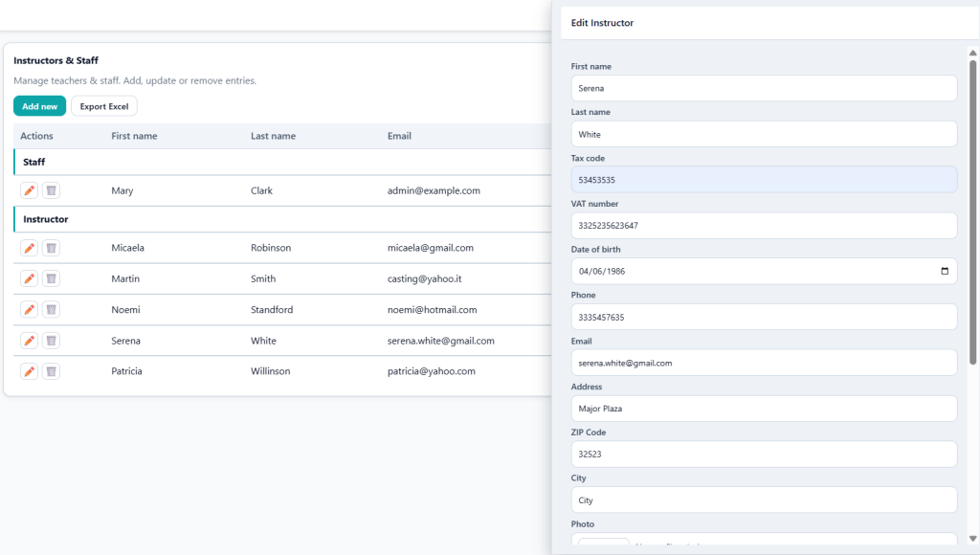Delete Mary Clark's staff record
This screenshot has height=555, width=980.
tap(50, 189)
